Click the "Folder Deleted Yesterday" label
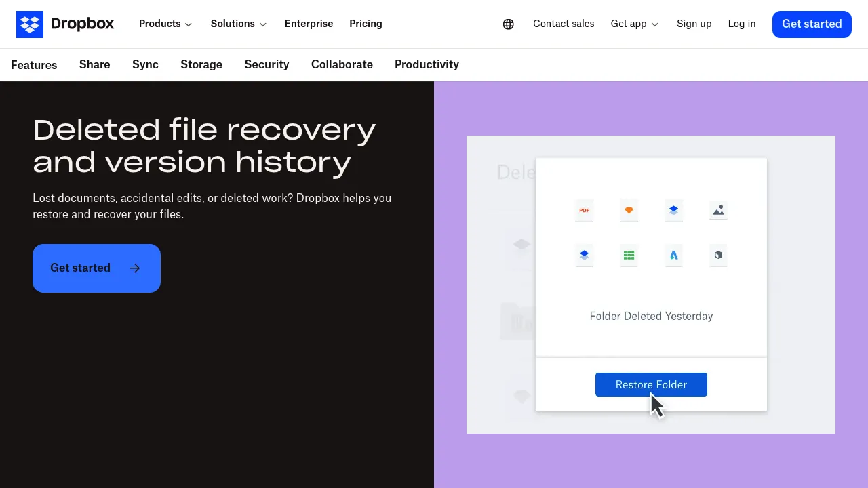This screenshot has height=488, width=868. [x=651, y=316]
